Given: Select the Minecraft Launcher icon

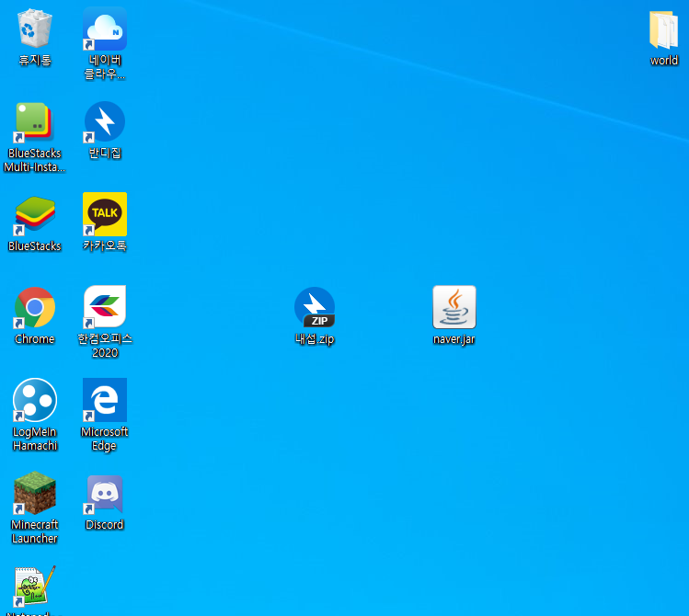Looking at the screenshot, I should [35, 493].
